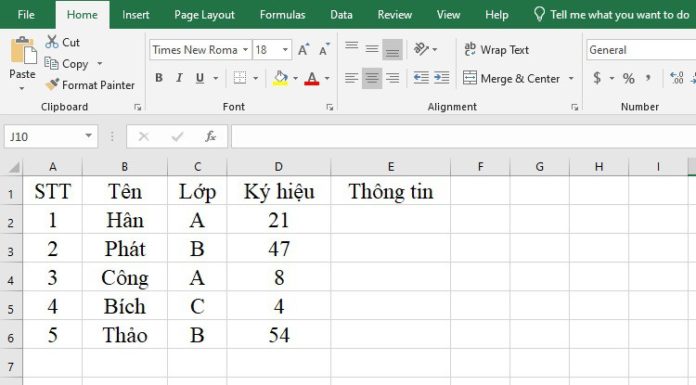Viewport: 696px width, 385px height.
Task: Switch to View tab
Action: pyautogui.click(x=448, y=15)
